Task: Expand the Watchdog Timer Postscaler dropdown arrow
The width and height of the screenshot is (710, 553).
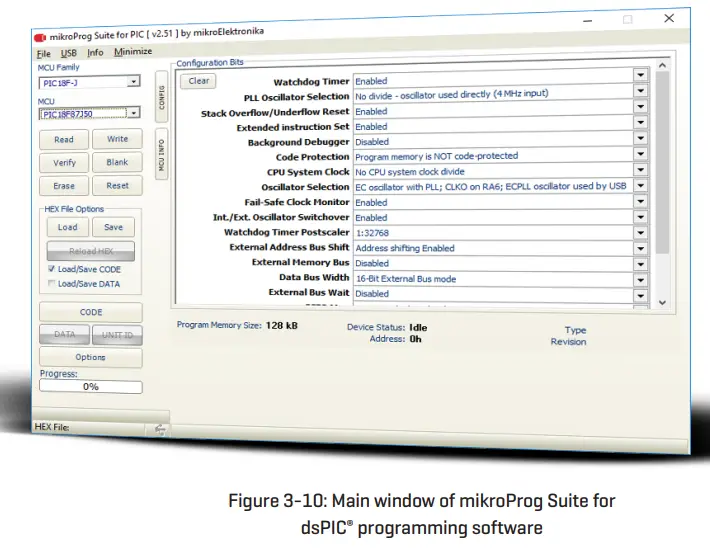Action: 641,233
